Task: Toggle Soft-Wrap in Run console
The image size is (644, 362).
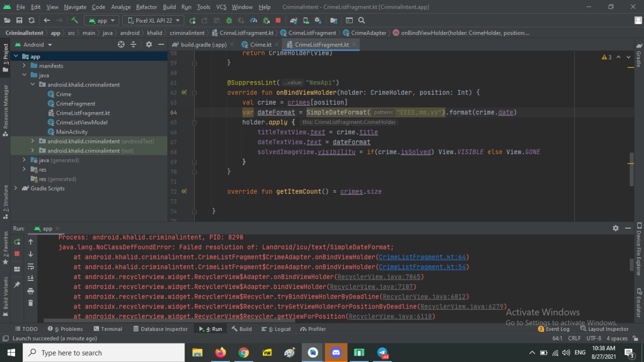Action: click(x=31, y=266)
